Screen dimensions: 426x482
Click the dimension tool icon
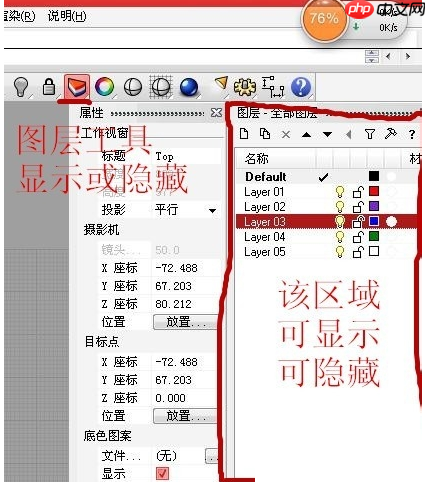(x=273, y=87)
